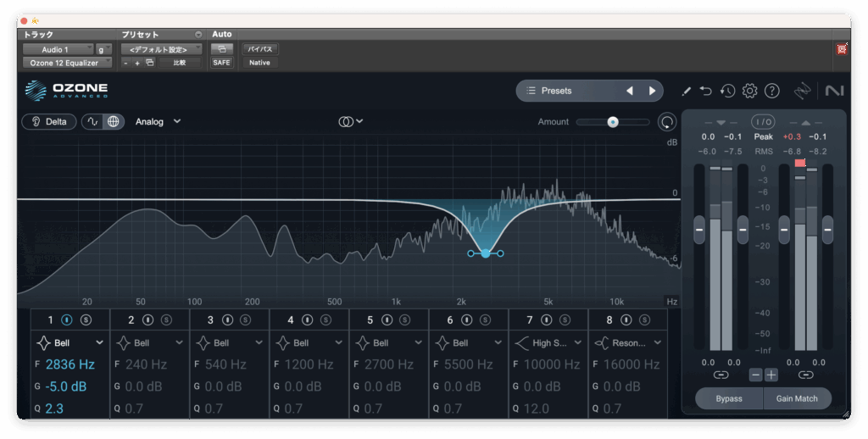This screenshot has height=439, width=868.
Task: Toggle Delta listening mode
Action: click(x=48, y=121)
